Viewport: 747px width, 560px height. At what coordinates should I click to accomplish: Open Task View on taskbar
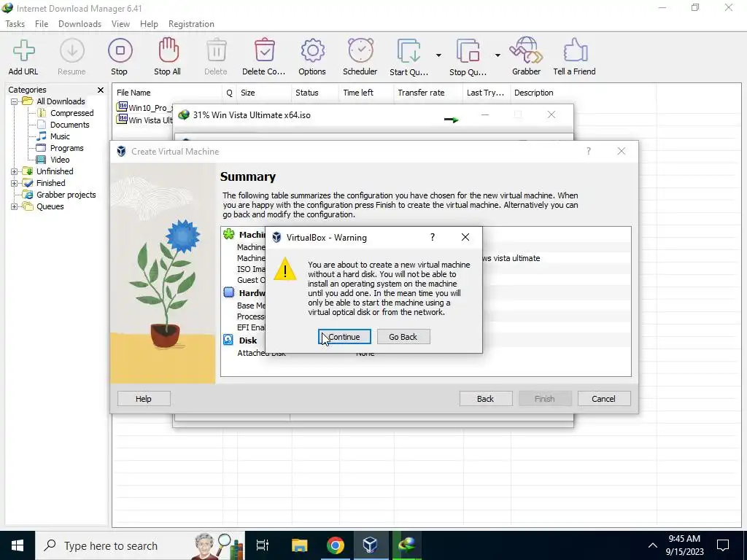263,545
